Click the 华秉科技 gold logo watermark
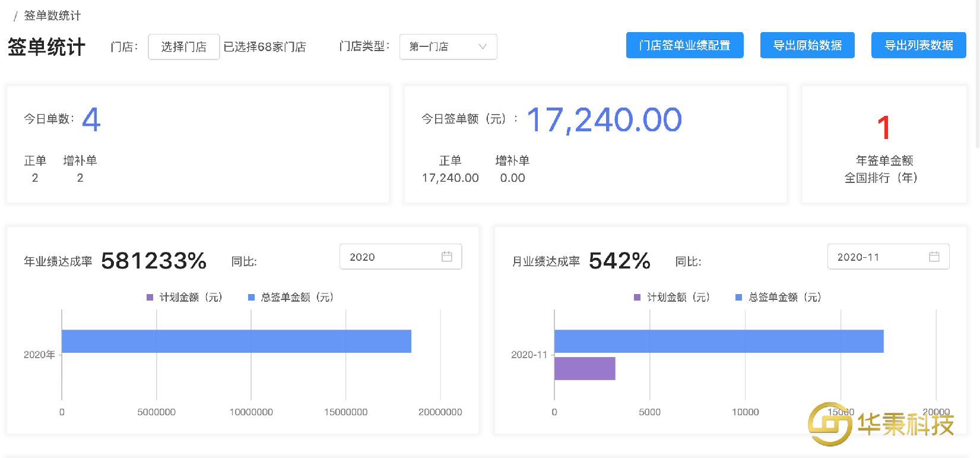This screenshot has width=980, height=458. coord(881,424)
